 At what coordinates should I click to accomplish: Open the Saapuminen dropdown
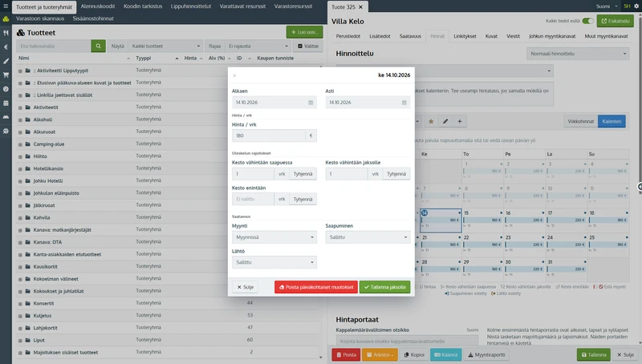click(368, 237)
